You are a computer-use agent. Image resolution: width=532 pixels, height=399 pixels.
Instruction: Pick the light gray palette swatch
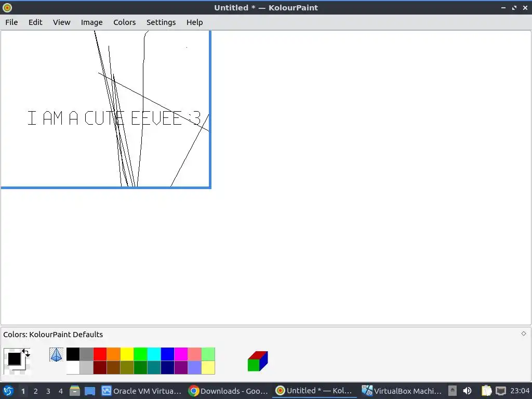click(x=87, y=367)
